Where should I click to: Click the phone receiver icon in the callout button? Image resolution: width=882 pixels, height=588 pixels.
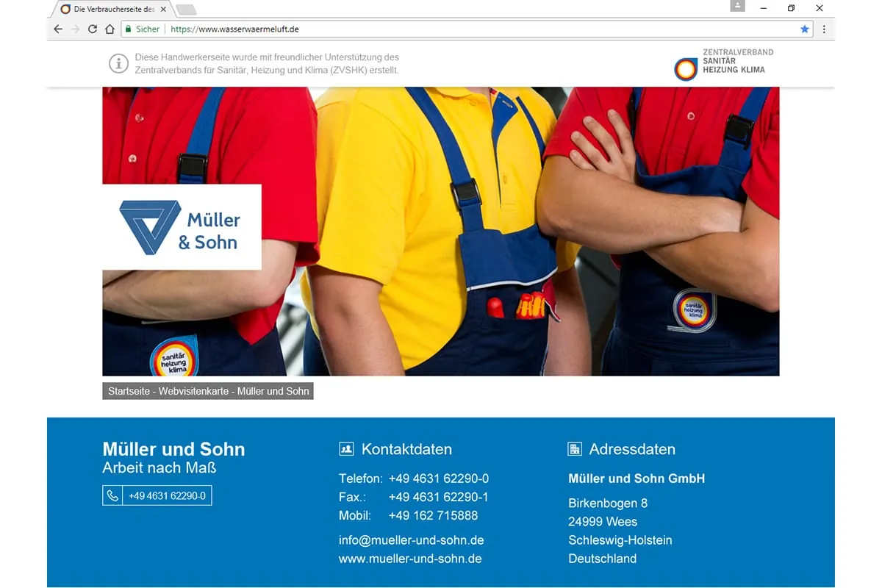click(x=112, y=495)
